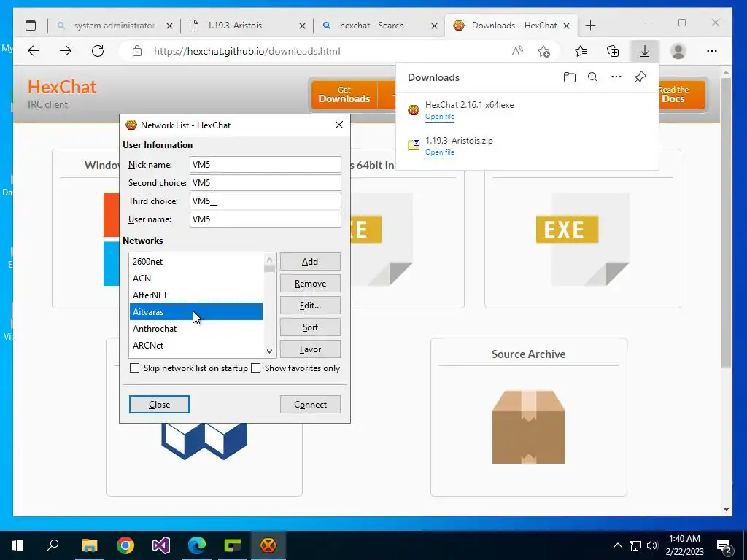The height and width of the screenshot is (560, 747).
Task: Show hidden system tray icons
Action: click(617, 545)
